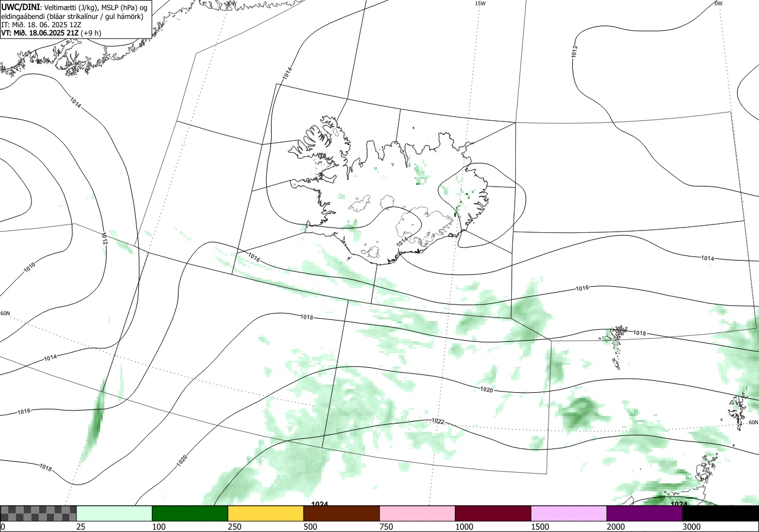Click legend value "100"
Viewport: 759px width, 532px height.
tap(159, 527)
